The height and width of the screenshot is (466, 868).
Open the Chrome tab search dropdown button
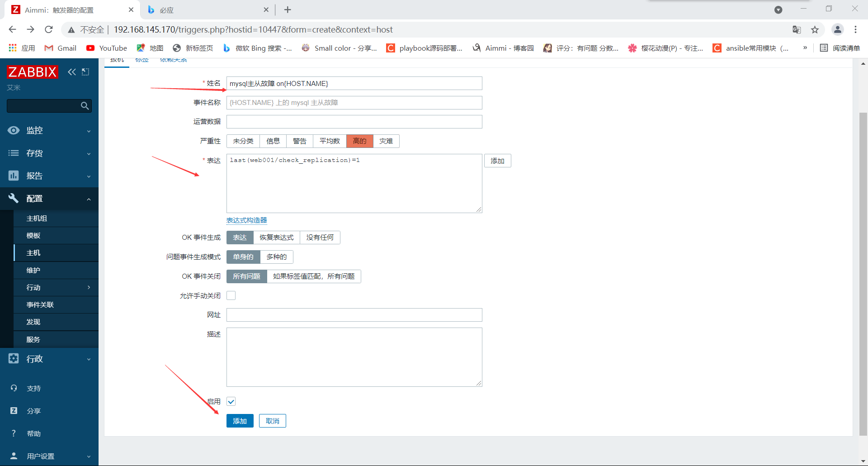[778, 10]
